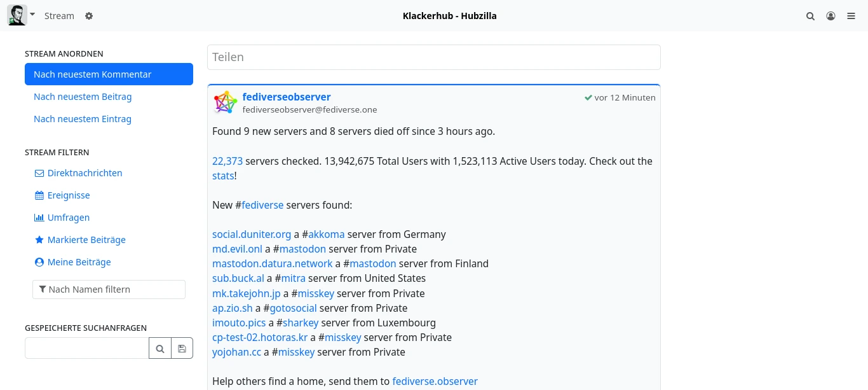Click into the Teilen post box

tap(433, 57)
